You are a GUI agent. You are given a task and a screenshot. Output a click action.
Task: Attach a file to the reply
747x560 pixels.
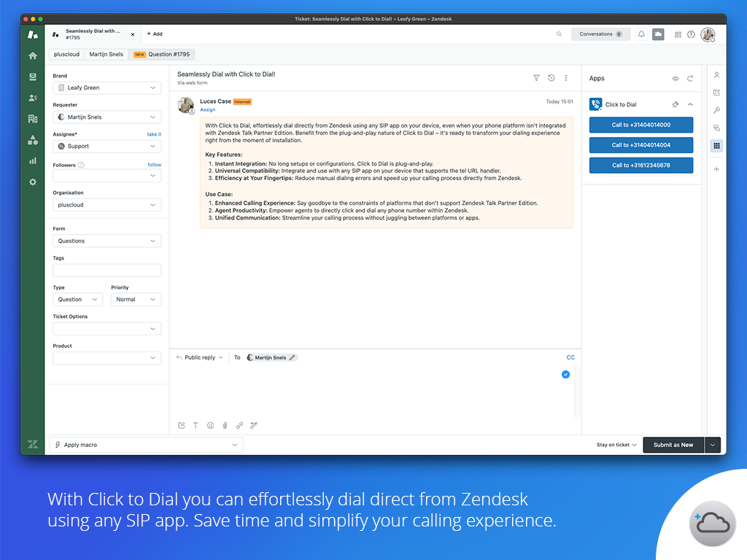point(225,425)
